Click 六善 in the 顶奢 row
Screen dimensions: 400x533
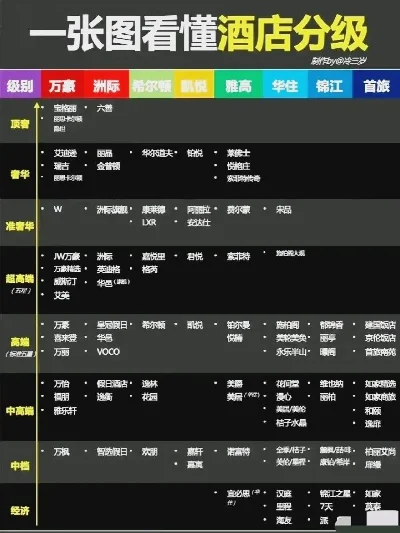pos(104,108)
